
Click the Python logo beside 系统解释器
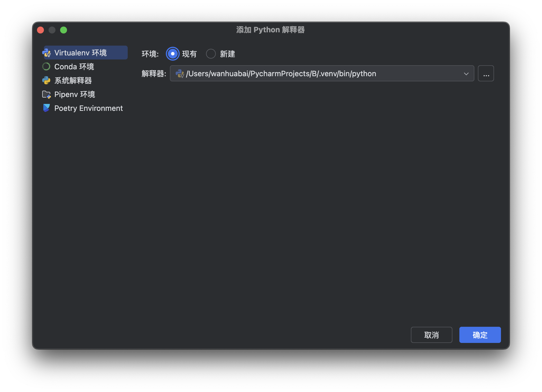click(46, 81)
